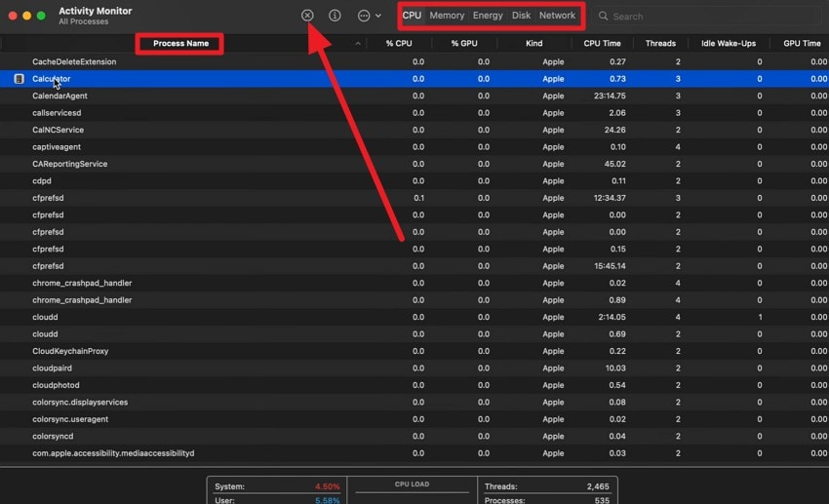Image resolution: width=829 pixels, height=504 pixels.
Task: Select cloudd with CPU time 2:14.05
Action: click(x=414, y=317)
